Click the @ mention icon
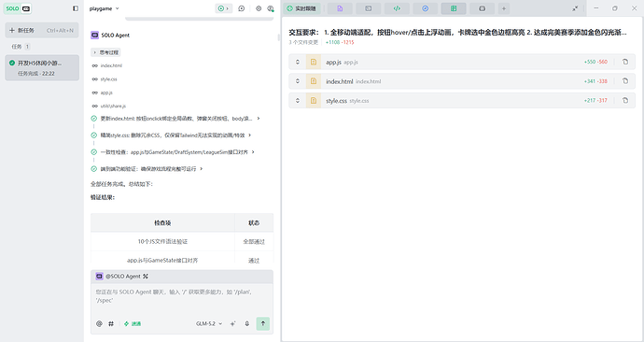This screenshot has width=644, height=342. click(x=99, y=323)
